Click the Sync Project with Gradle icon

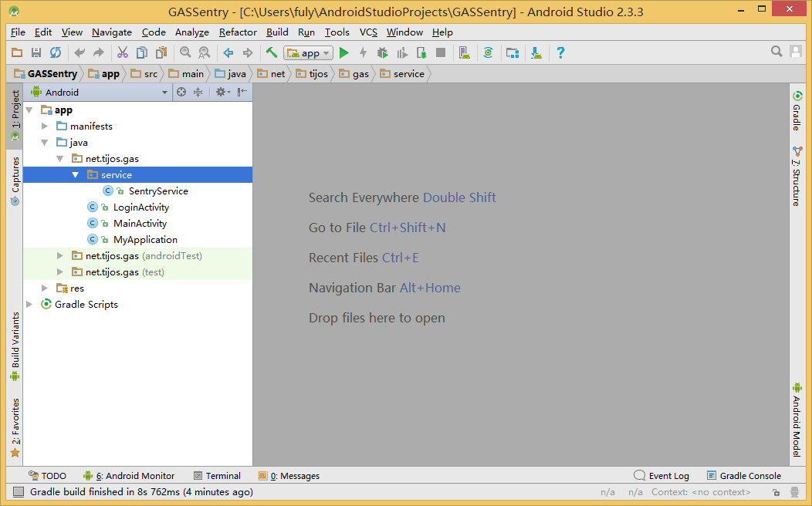click(489, 52)
